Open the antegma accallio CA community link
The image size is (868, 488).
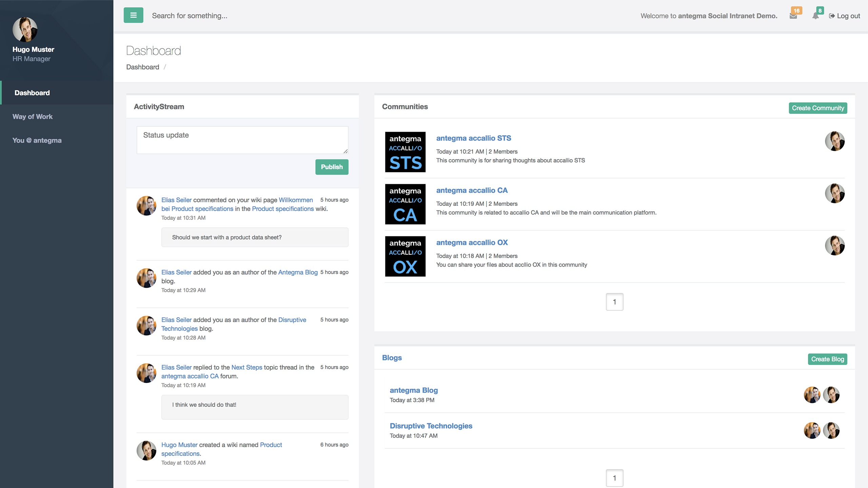pyautogui.click(x=472, y=190)
